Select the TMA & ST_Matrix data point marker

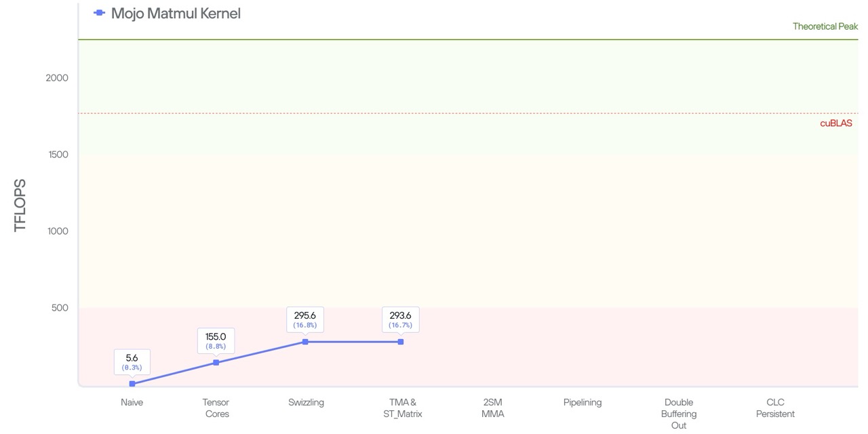(401, 342)
